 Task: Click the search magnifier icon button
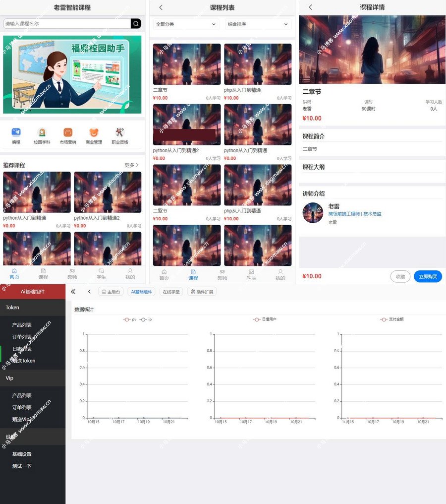click(x=136, y=24)
